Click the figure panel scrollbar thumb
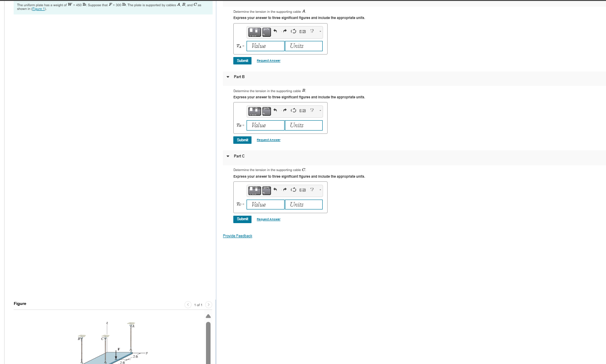This screenshot has height=364, width=606. 208,343
